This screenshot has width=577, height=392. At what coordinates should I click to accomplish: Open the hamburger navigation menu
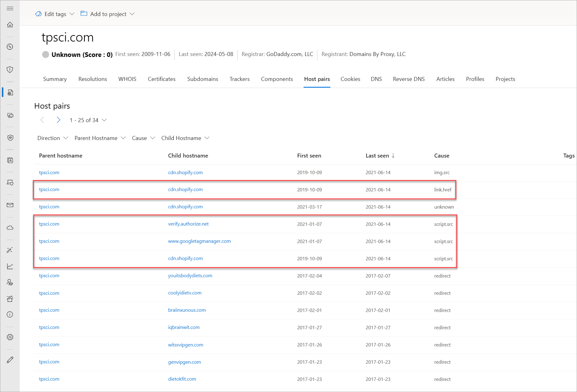tap(10, 8)
